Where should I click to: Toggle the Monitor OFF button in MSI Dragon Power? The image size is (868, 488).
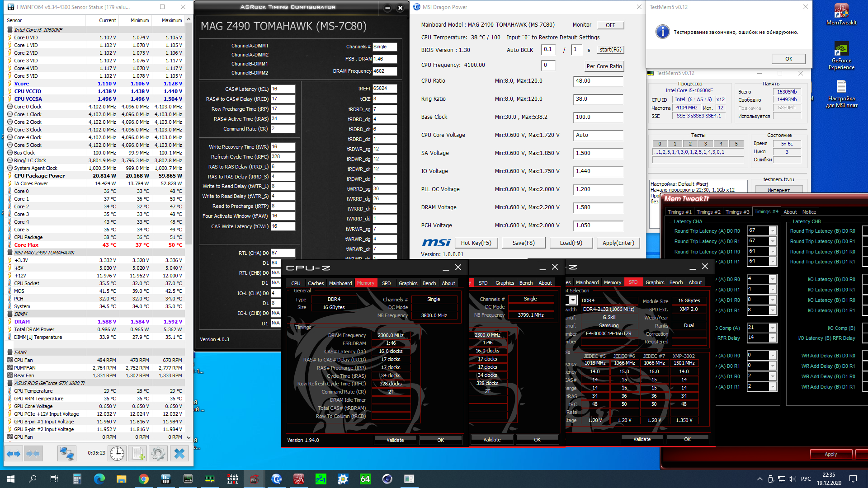[610, 25]
